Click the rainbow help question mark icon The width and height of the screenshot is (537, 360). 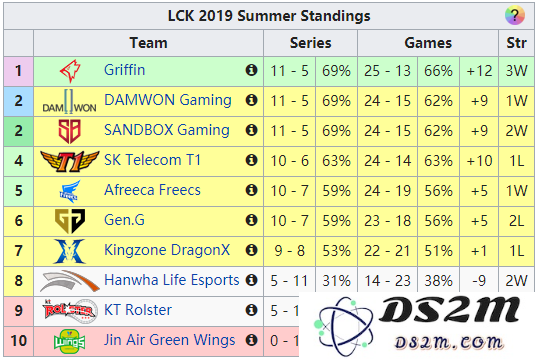click(x=514, y=15)
